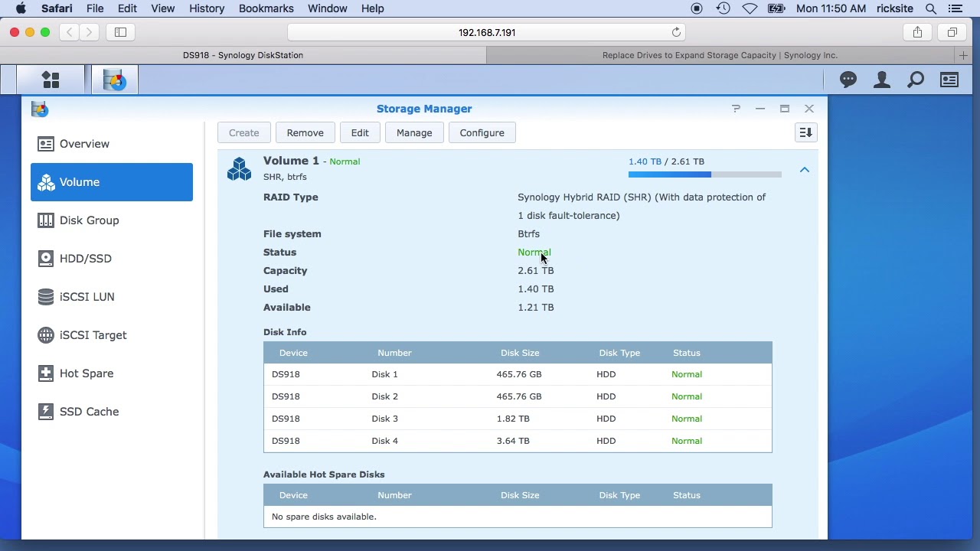980x551 pixels.
Task: Open the HDD/SSD section
Action: [x=112, y=259]
